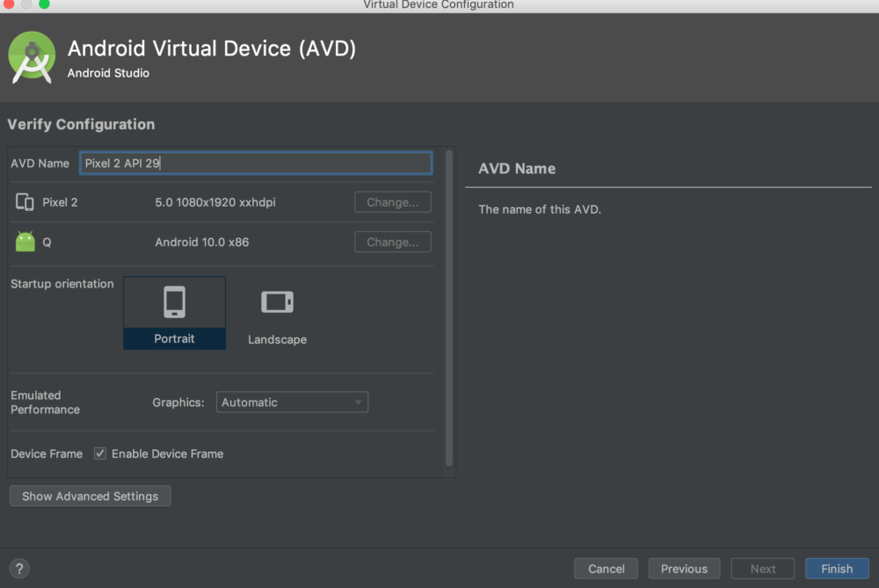Click the Android Studio logo icon
The image size is (879, 588).
pos(32,58)
